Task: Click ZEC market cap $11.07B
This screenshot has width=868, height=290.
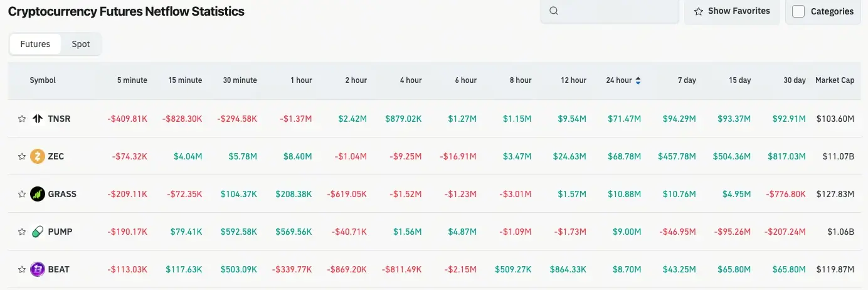Action: click(839, 156)
